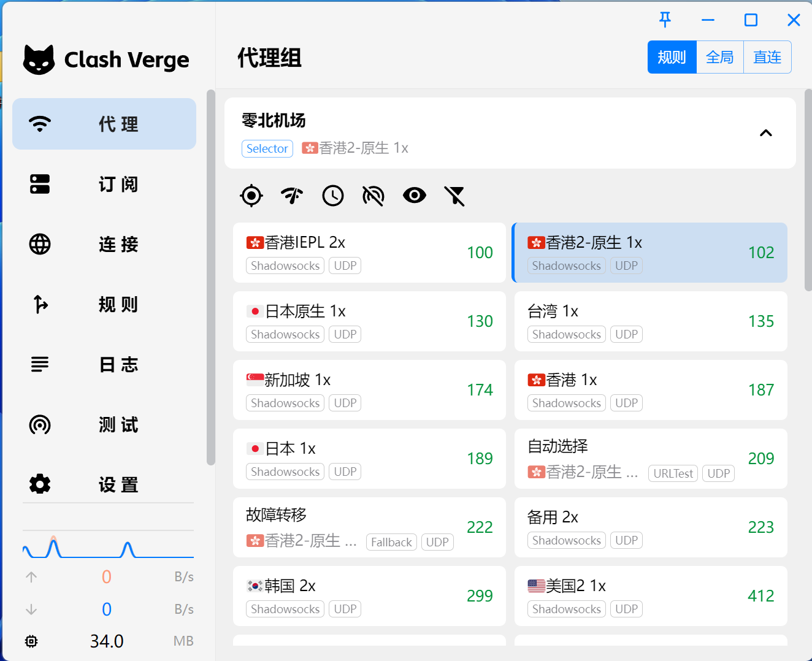Click the 代理组 page heading

[x=269, y=58]
